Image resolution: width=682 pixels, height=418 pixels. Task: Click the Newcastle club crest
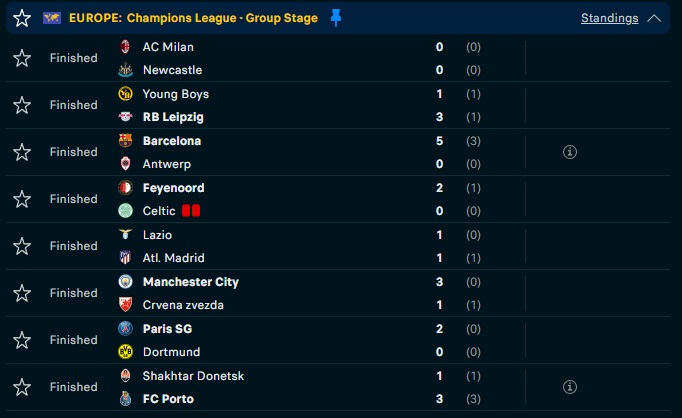pyautogui.click(x=125, y=70)
